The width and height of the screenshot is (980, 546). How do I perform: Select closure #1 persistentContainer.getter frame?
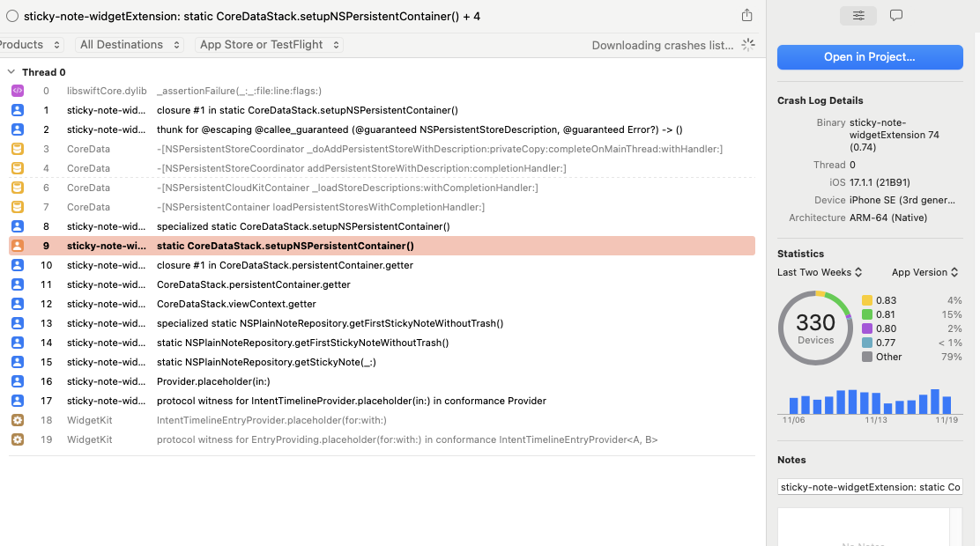pos(285,265)
